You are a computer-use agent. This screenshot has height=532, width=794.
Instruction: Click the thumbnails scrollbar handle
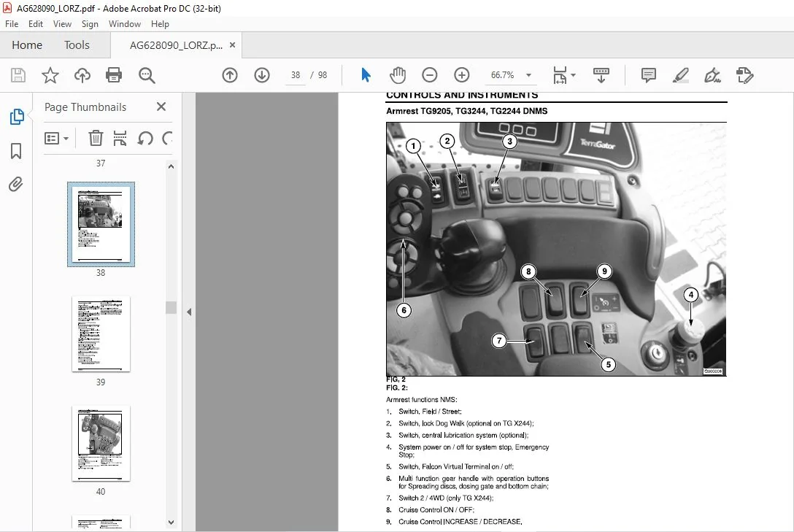(x=171, y=308)
